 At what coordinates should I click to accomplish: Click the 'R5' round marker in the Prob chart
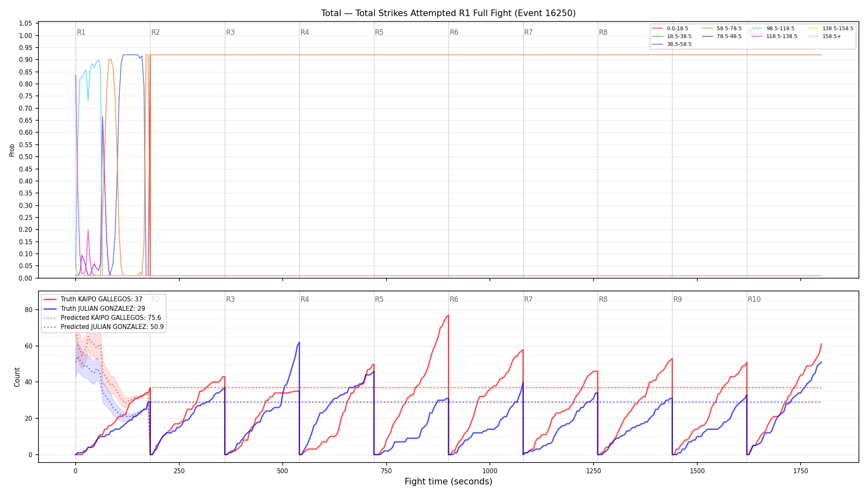[379, 32]
